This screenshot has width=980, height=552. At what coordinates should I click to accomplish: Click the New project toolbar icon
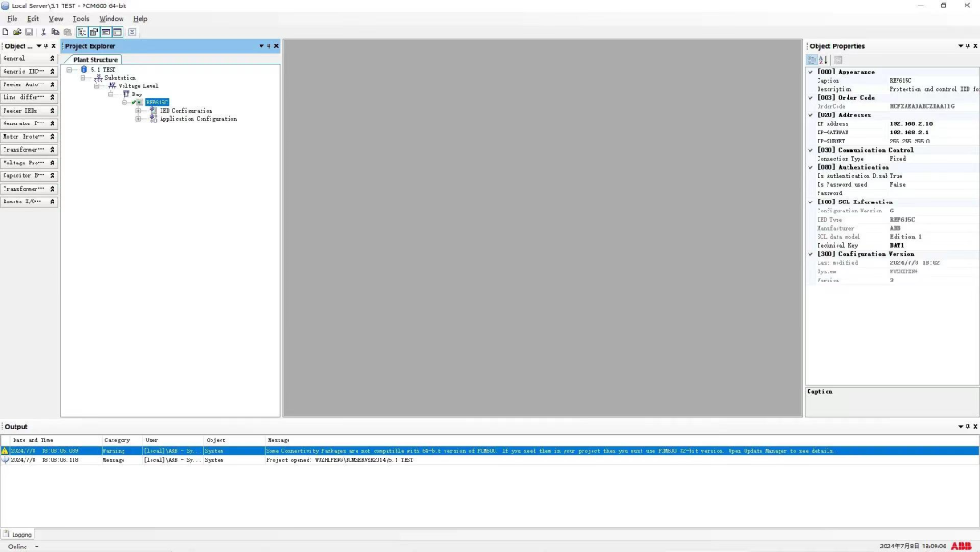coord(5,32)
